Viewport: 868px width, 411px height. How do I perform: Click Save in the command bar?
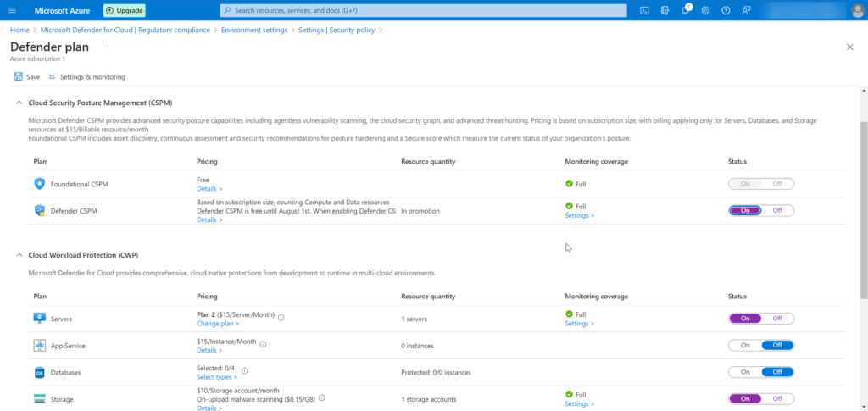tap(27, 77)
